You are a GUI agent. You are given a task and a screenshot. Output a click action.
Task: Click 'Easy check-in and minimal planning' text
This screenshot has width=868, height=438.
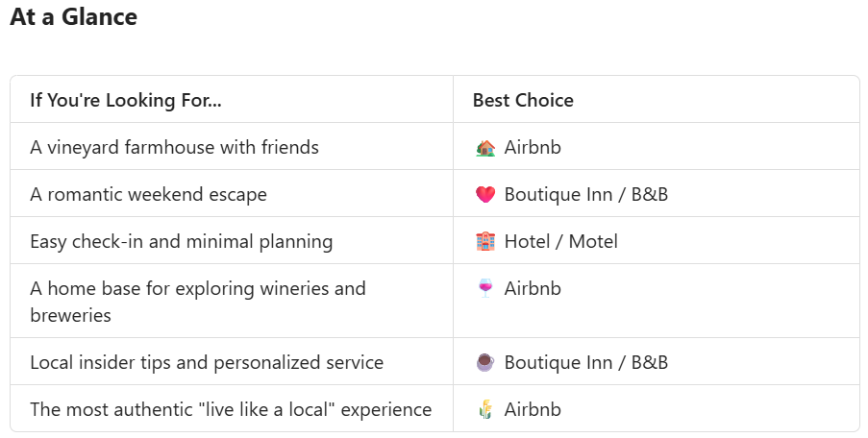coord(182,242)
